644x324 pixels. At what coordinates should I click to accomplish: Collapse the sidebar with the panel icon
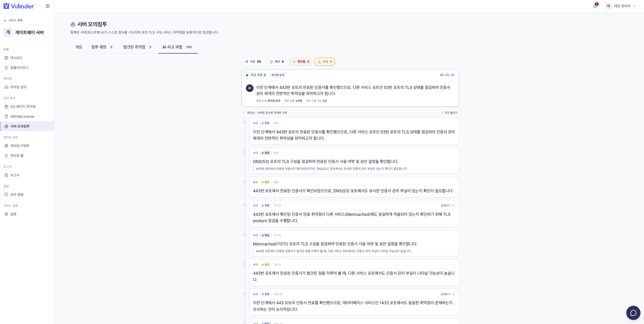48,6
